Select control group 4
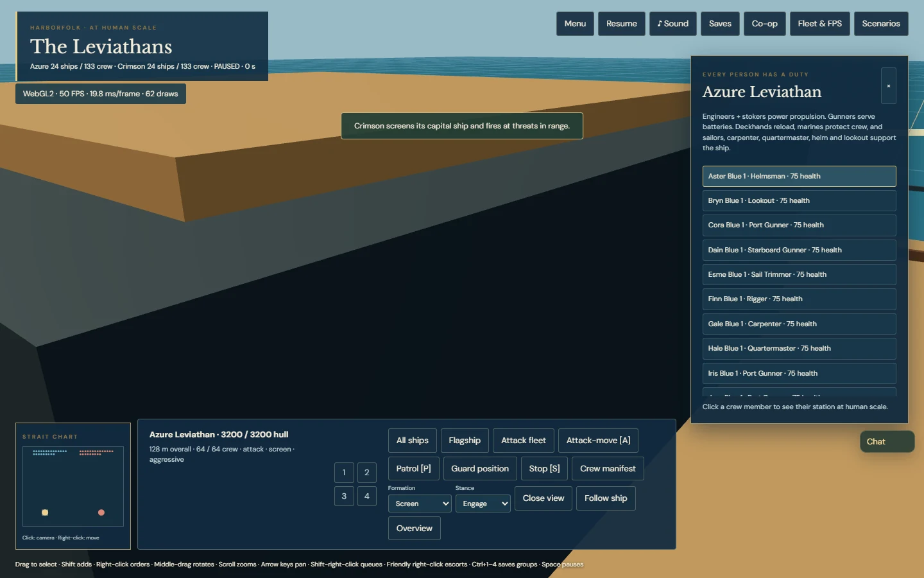The width and height of the screenshot is (924, 578). (367, 496)
